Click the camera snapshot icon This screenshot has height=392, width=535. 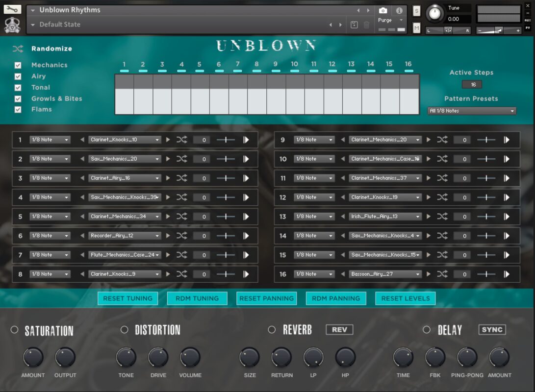point(383,10)
